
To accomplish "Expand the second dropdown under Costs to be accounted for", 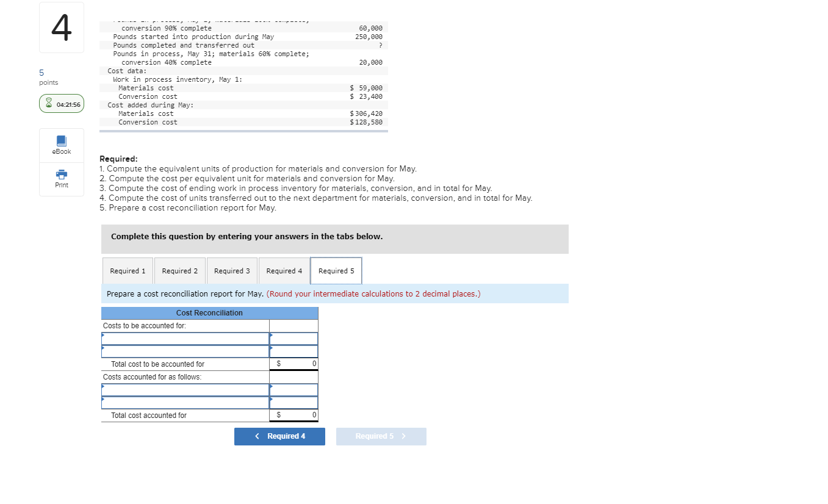I will coord(185,351).
